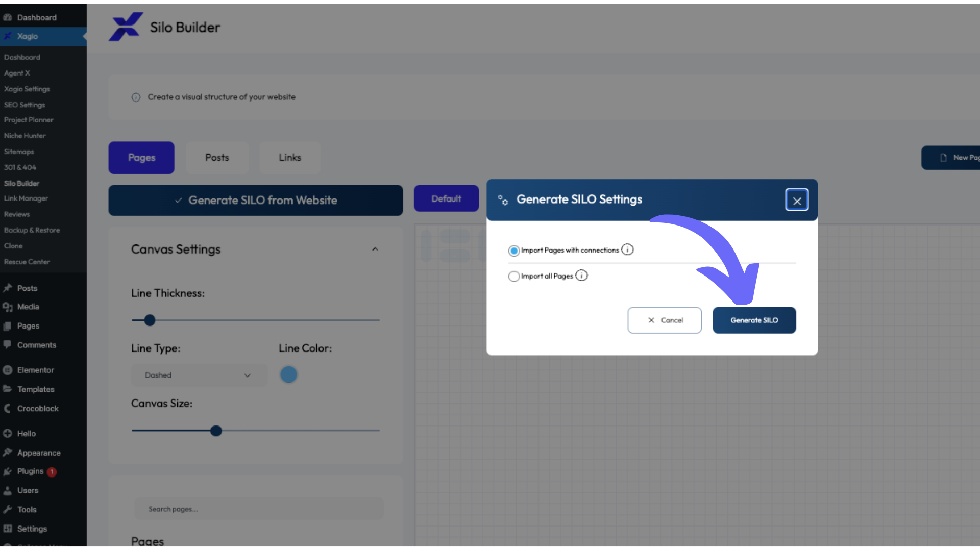Click the Plugins update badge showing 1
The width and height of the screenshot is (980, 551).
click(x=52, y=472)
